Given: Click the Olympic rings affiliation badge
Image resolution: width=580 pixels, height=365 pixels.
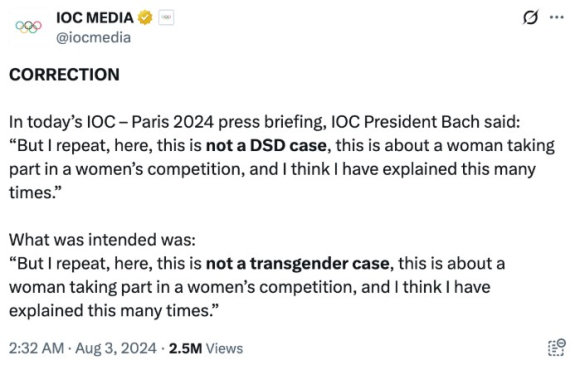Looking at the screenshot, I should [166, 17].
